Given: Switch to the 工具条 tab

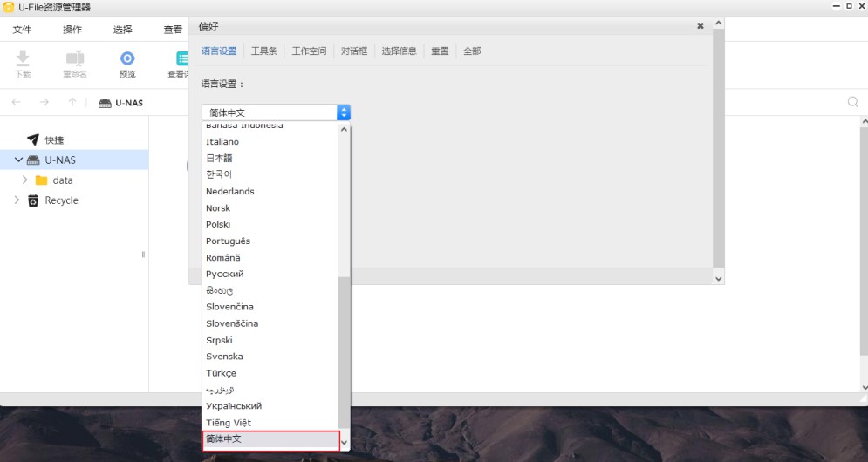Looking at the screenshot, I should tap(263, 51).
